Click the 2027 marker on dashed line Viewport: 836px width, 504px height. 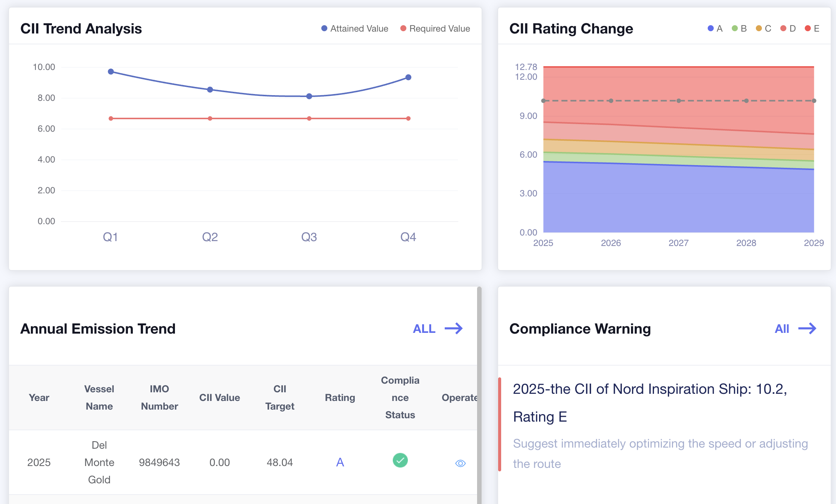click(x=678, y=101)
